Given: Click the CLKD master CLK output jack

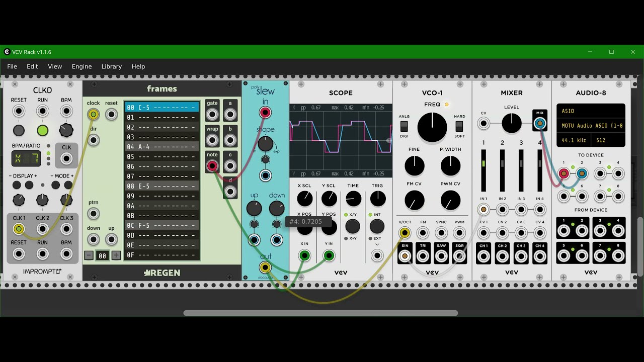Looking at the screenshot, I should pyautogui.click(x=66, y=159).
